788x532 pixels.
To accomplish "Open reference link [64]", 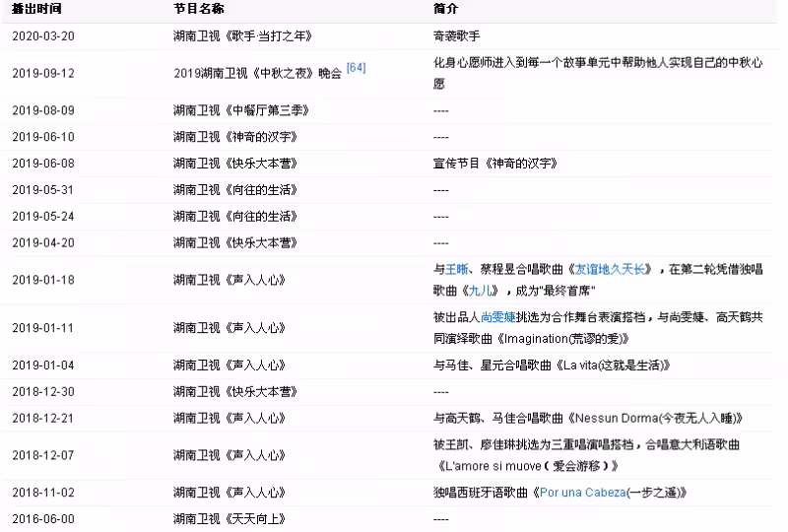I will pos(356,67).
